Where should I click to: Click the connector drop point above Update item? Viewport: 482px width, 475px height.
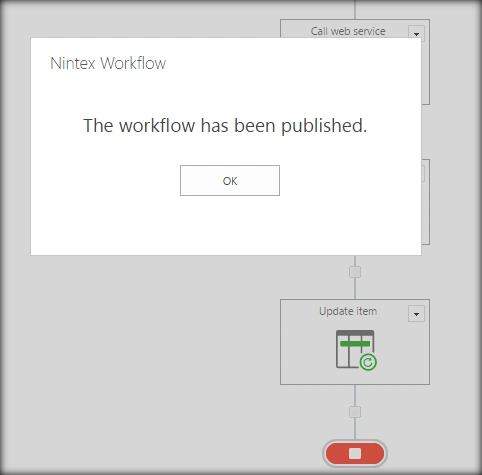pos(355,272)
